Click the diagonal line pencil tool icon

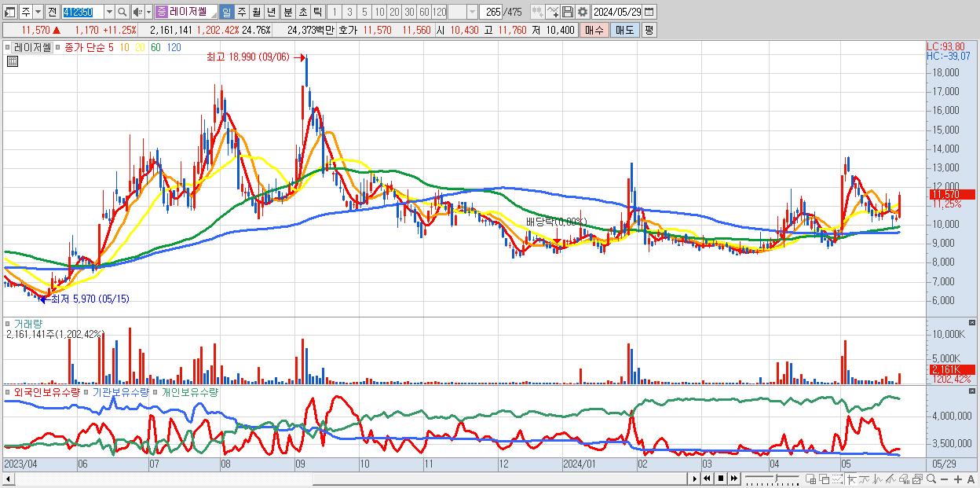[x=891, y=479]
